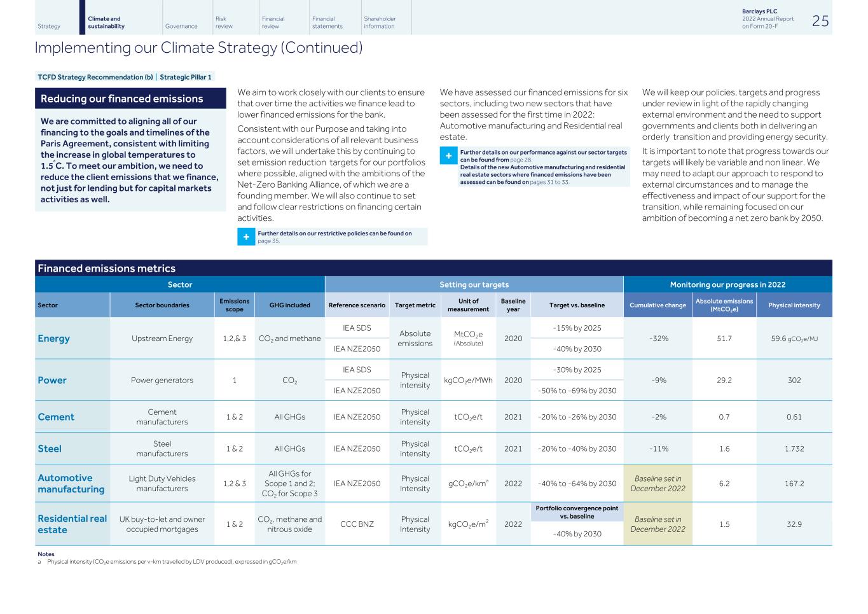Click the plus icon beside restrictive policies note
The image size is (868, 614).
[246, 237]
